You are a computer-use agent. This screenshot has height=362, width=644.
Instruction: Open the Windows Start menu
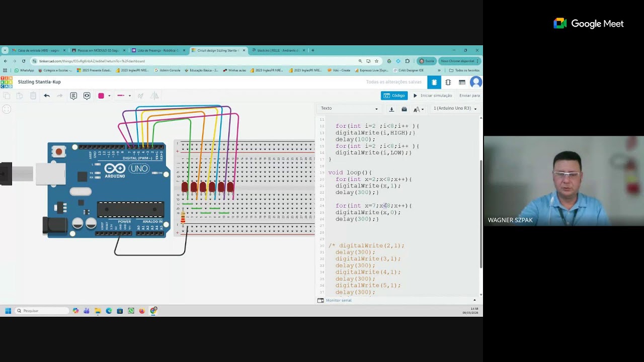(x=8, y=311)
